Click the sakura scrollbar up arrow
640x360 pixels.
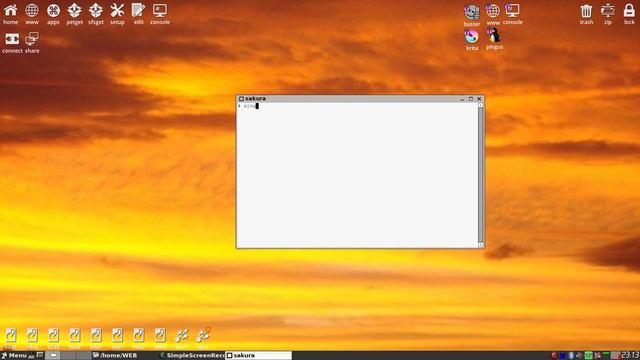click(x=480, y=105)
